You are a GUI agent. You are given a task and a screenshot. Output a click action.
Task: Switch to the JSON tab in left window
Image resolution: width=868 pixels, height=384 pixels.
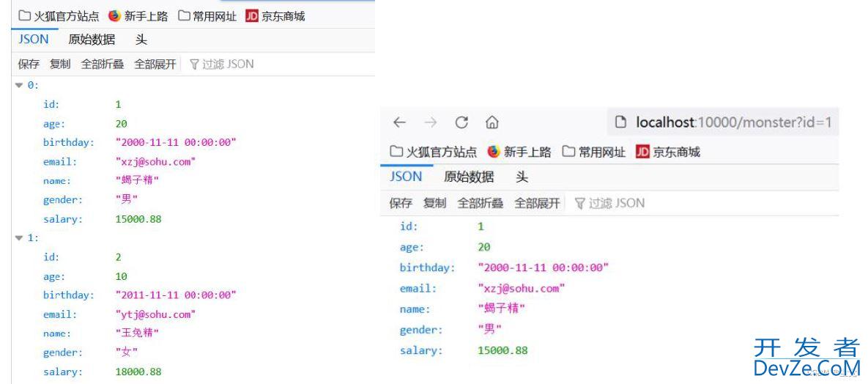click(34, 40)
